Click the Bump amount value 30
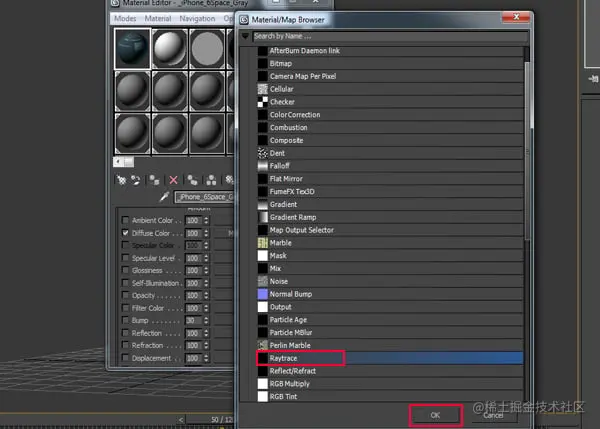This screenshot has height=429, width=600. [x=194, y=320]
